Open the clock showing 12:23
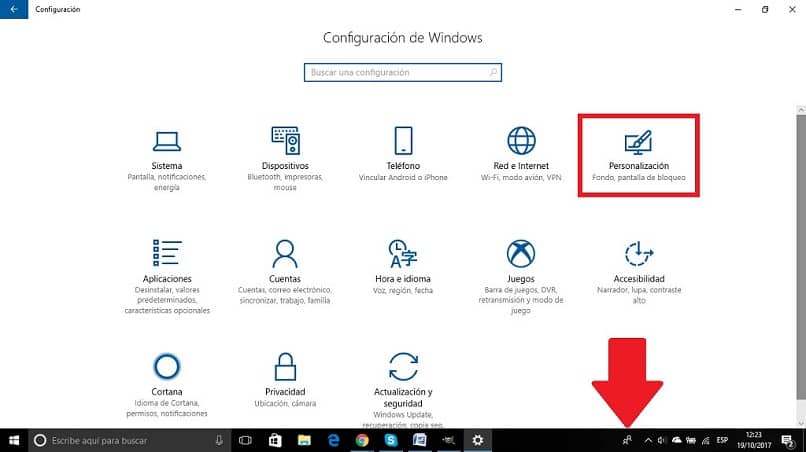 pos(754,440)
